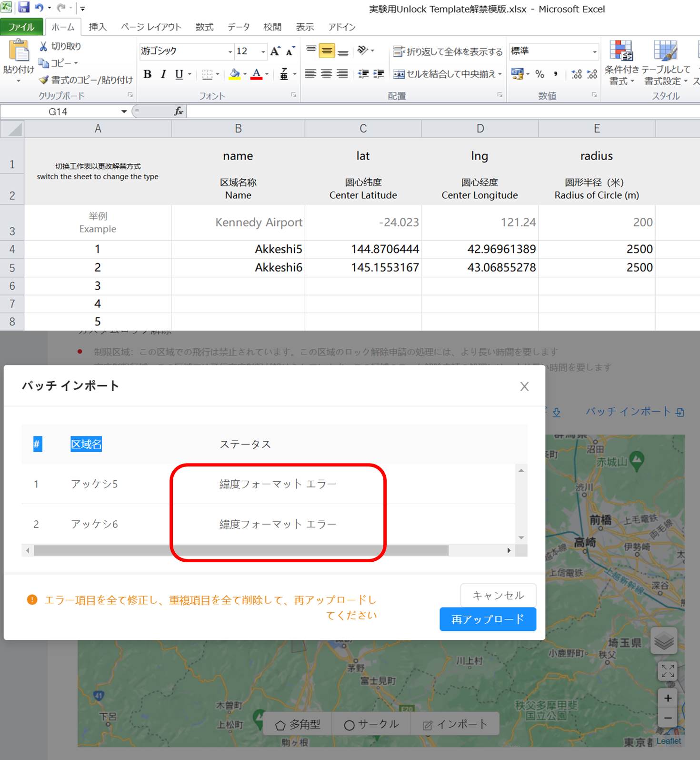Click the Save icon in quick access toolbar
This screenshot has width=700, height=760.
(24, 8)
